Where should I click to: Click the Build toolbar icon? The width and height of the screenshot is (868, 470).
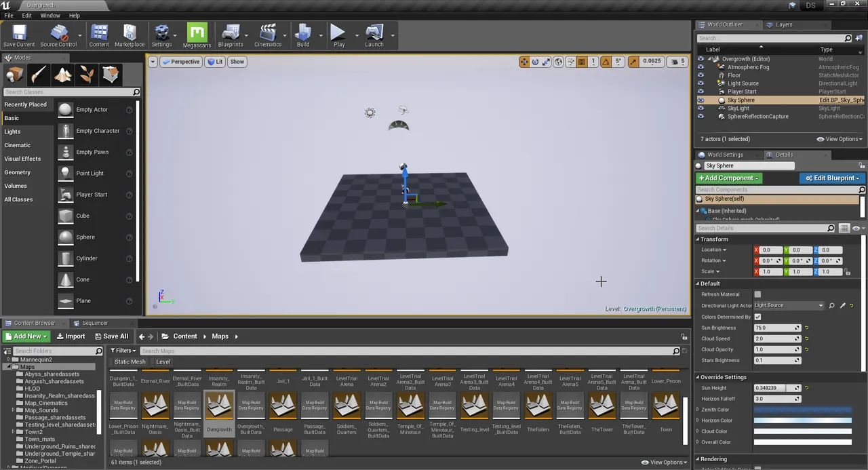pyautogui.click(x=303, y=36)
